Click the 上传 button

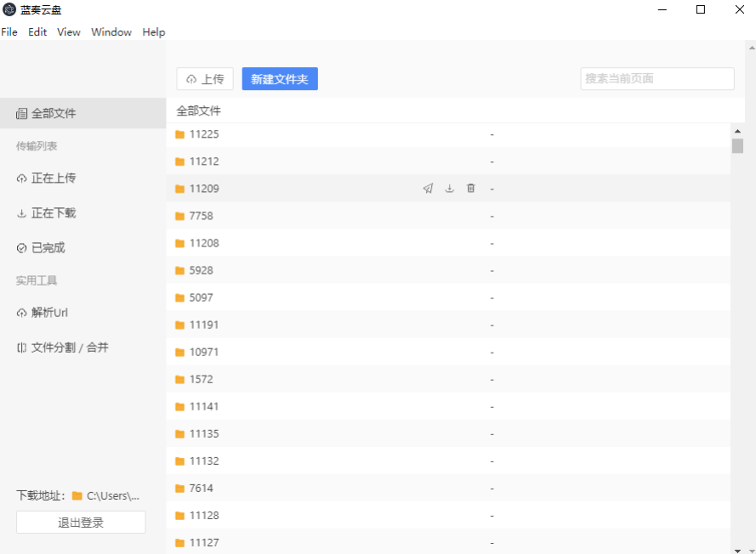205,78
